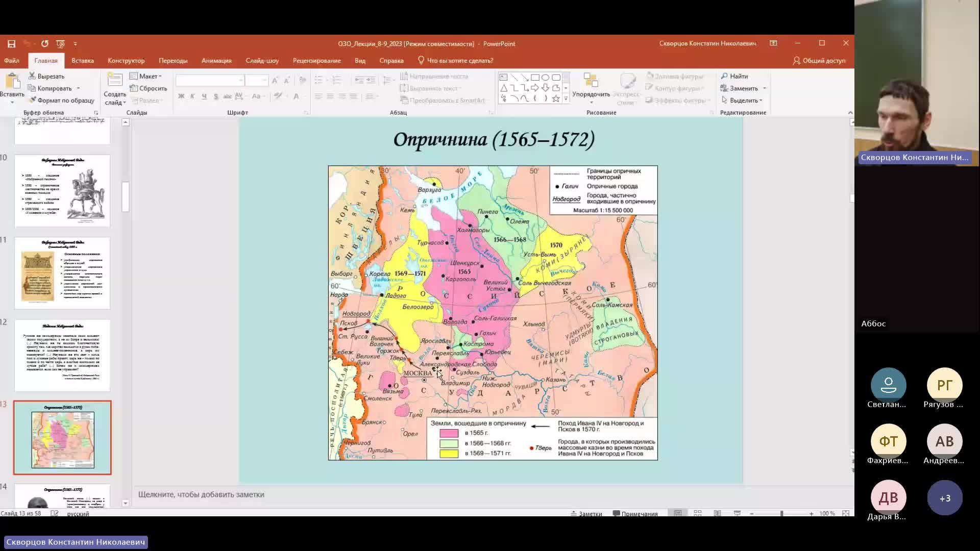Open the font name combo box
Screen dimensions: 980x551
tap(210, 81)
